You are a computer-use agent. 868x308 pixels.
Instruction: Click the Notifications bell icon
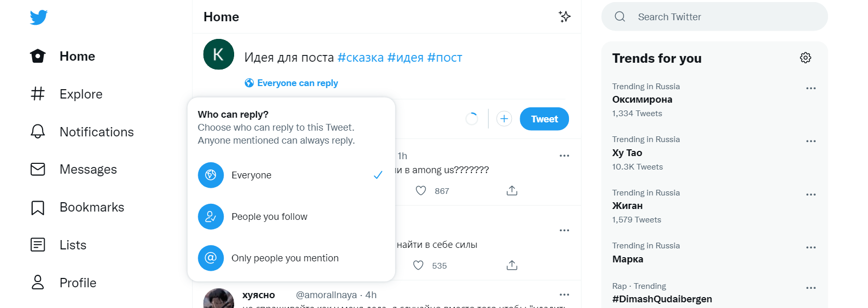tap(38, 132)
